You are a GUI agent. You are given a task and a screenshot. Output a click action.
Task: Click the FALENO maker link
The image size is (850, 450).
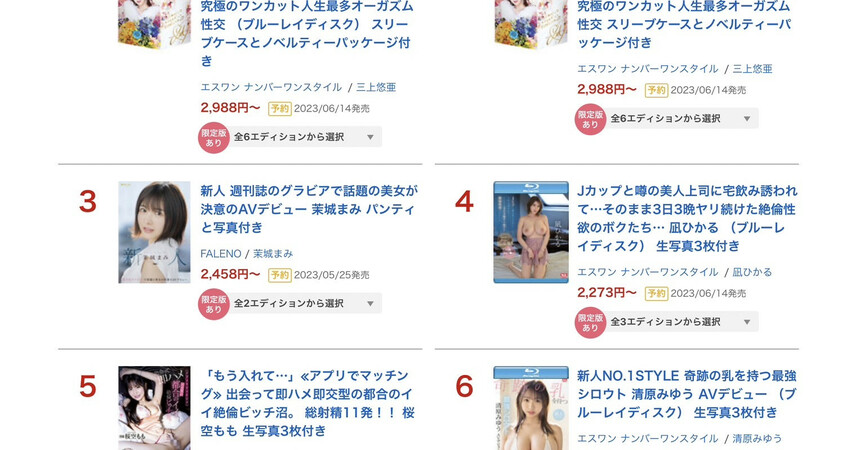(x=221, y=254)
